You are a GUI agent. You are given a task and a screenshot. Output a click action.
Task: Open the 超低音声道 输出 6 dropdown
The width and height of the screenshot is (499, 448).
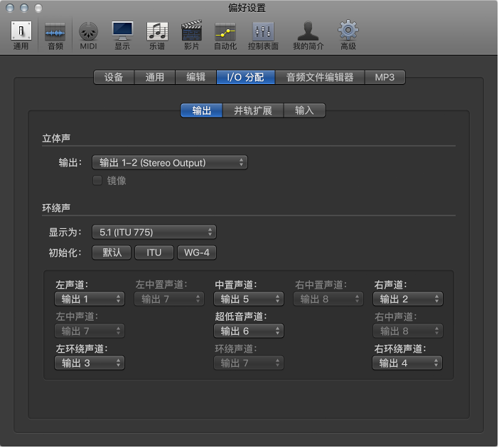pyautogui.click(x=249, y=331)
